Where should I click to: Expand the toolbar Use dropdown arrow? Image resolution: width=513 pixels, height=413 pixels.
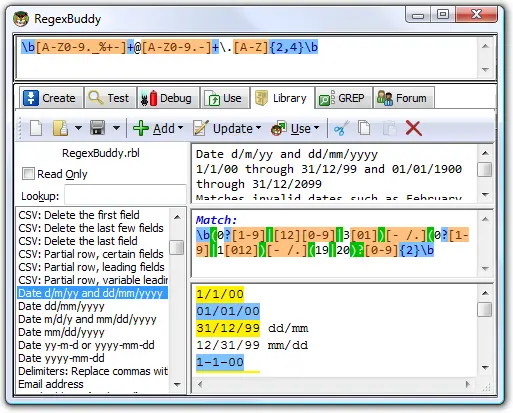(316, 128)
